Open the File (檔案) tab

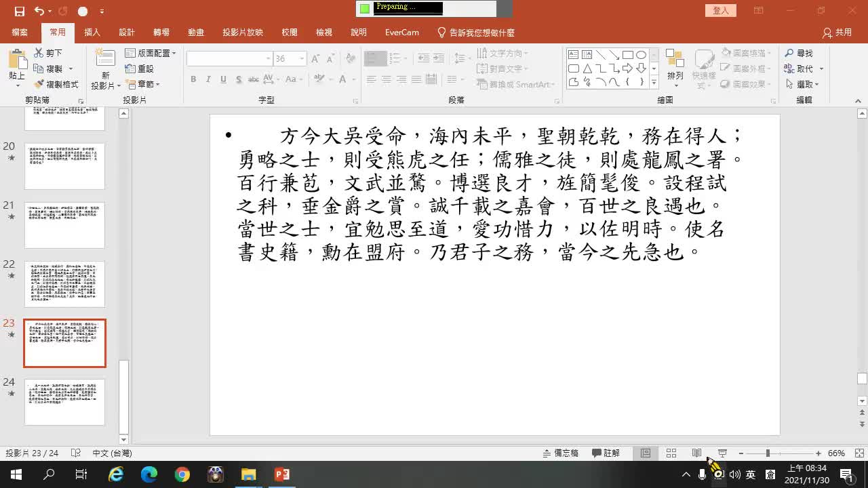tap(20, 32)
